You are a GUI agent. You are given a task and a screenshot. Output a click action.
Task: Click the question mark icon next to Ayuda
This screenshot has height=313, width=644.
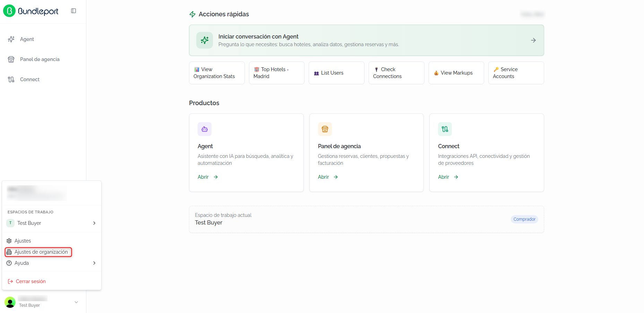click(x=9, y=263)
